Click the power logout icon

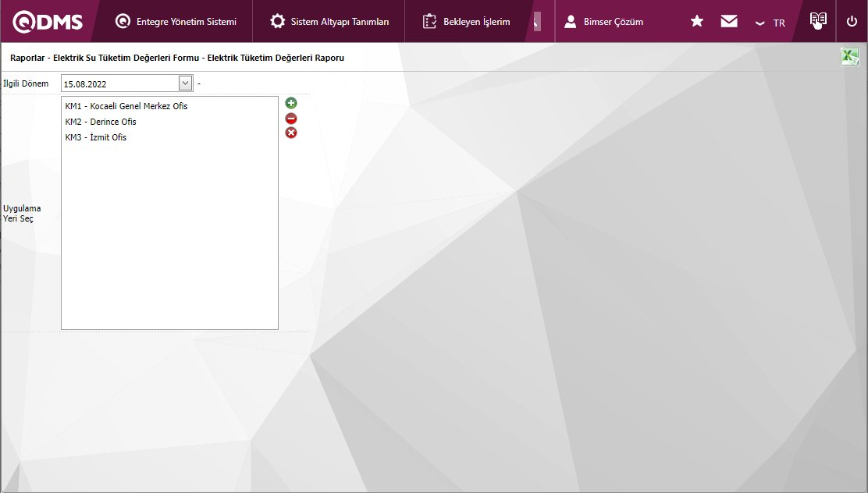852,22
